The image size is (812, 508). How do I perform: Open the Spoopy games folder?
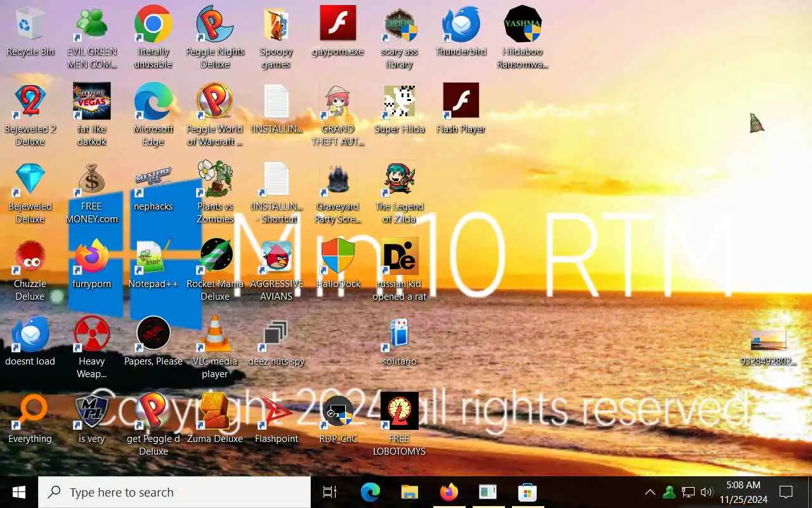click(x=276, y=24)
